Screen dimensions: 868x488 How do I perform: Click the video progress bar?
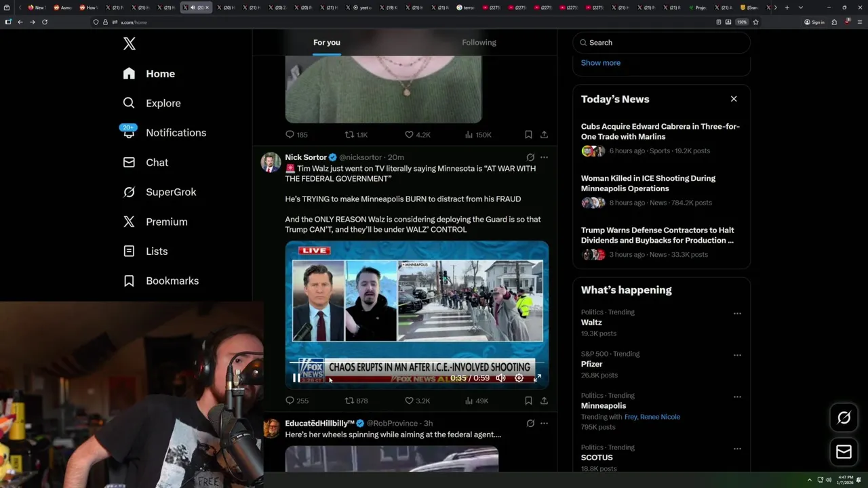[417, 364]
